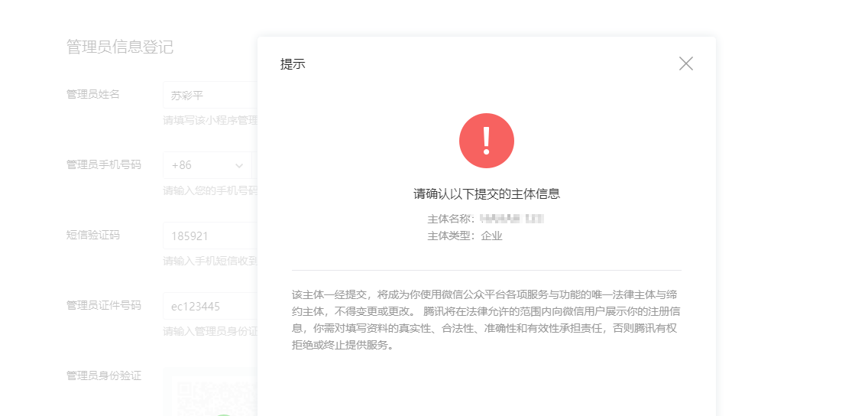868x416 pixels.
Task: Click the blurred 主体名称 value
Action: click(511, 218)
